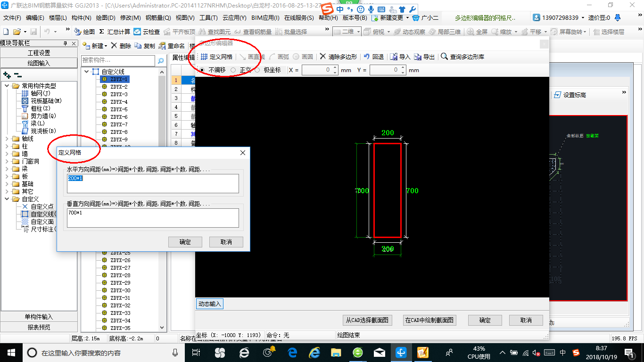The image size is (644, 362).
Task: Open the 单构件输入 navigation section
Action: click(x=39, y=317)
